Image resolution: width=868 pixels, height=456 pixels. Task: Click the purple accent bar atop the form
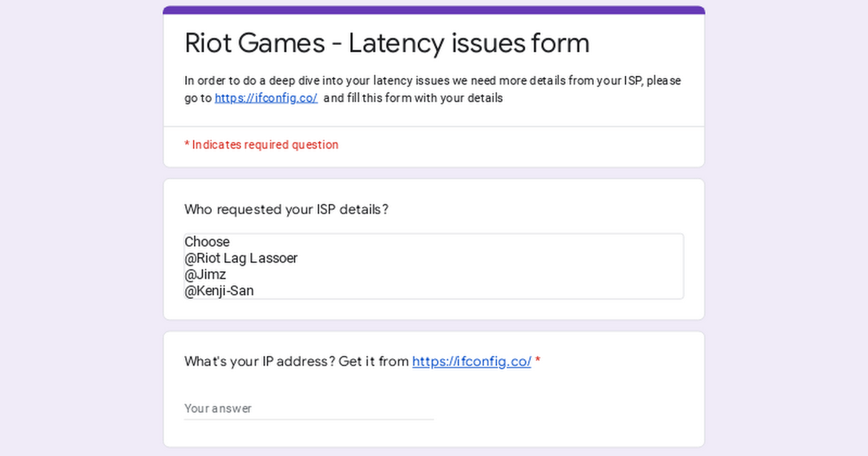click(434, 10)
